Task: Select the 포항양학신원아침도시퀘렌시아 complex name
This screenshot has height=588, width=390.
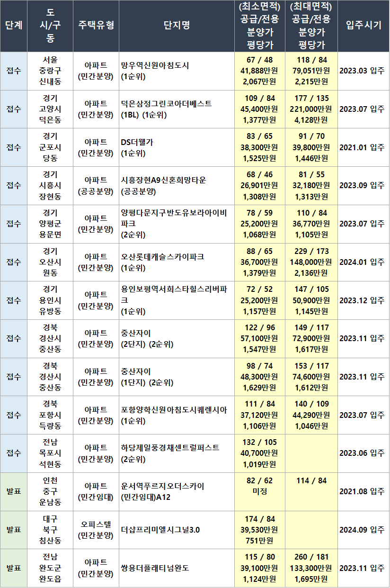Action: [x=174, y=410]
